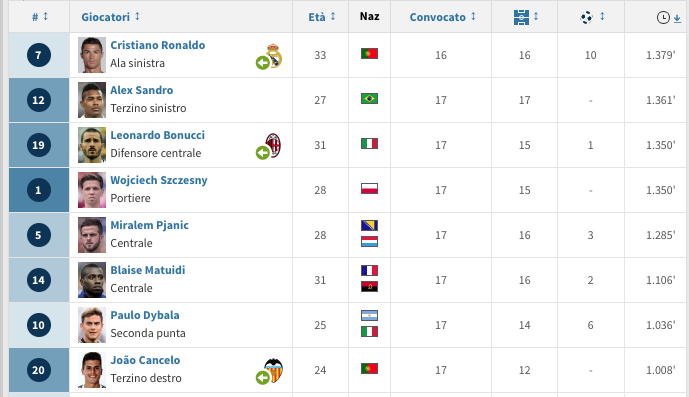Sort by goals football icon column
Viewport: 689px width, 397px height.
click(586, 17)
